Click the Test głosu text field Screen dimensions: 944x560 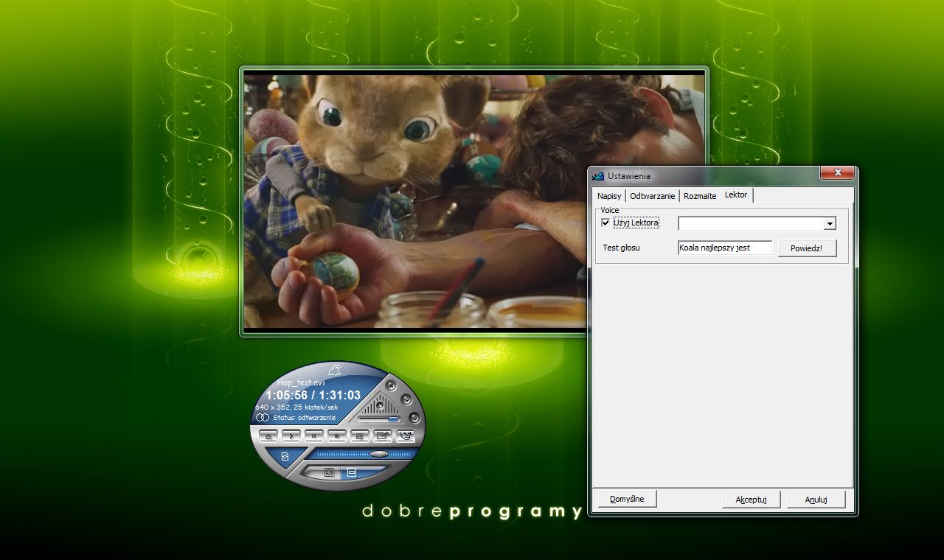coord(725,248)
